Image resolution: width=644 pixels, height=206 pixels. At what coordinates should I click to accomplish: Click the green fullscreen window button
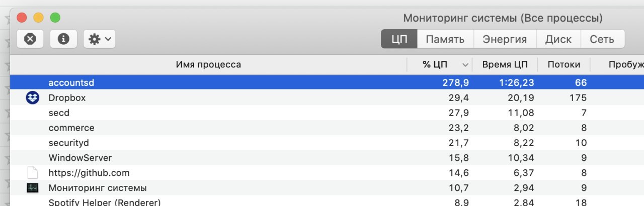coord(55,18)
